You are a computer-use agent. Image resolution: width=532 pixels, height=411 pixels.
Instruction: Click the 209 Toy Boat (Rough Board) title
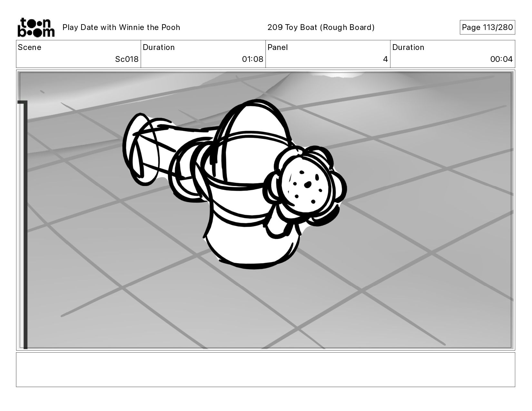coord(321,27)
